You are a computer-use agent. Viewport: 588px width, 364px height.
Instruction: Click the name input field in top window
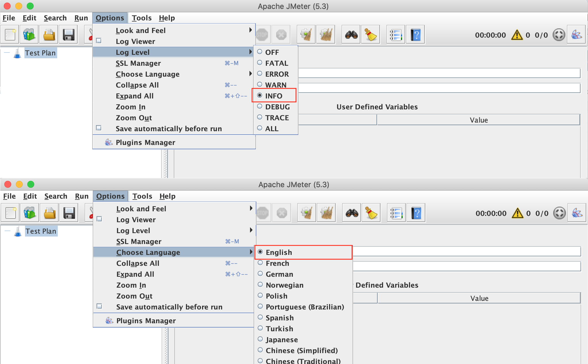tap(439, 73)
